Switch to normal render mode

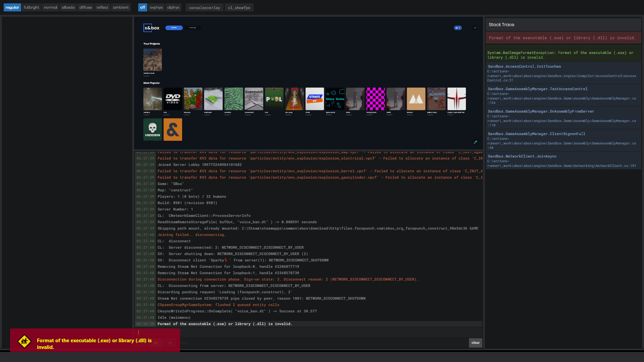click(x=50, y=7)
